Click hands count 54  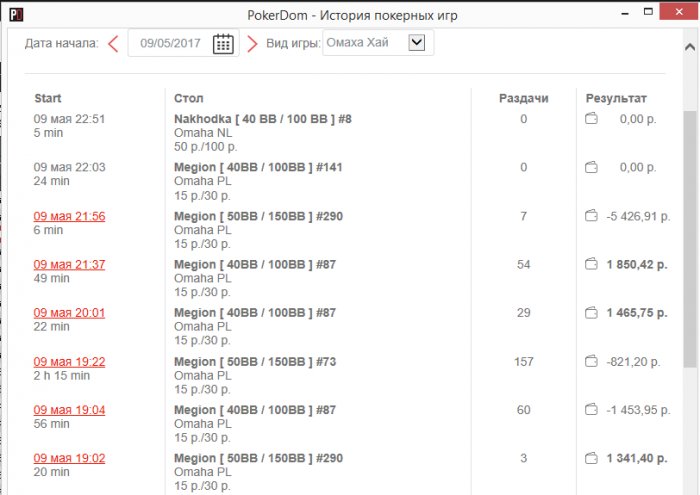pyautogui.click(x=524, y=265)
